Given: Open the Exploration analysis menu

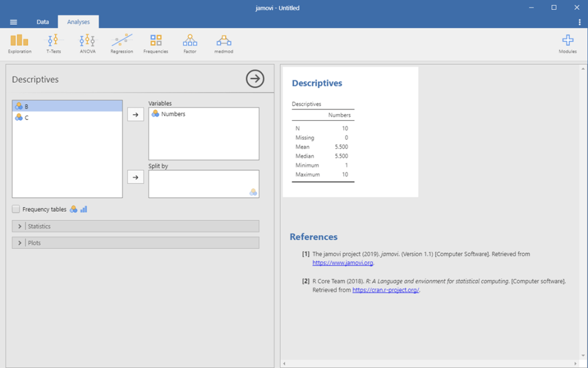Looking at the screenshot, I should pos(19,43).
